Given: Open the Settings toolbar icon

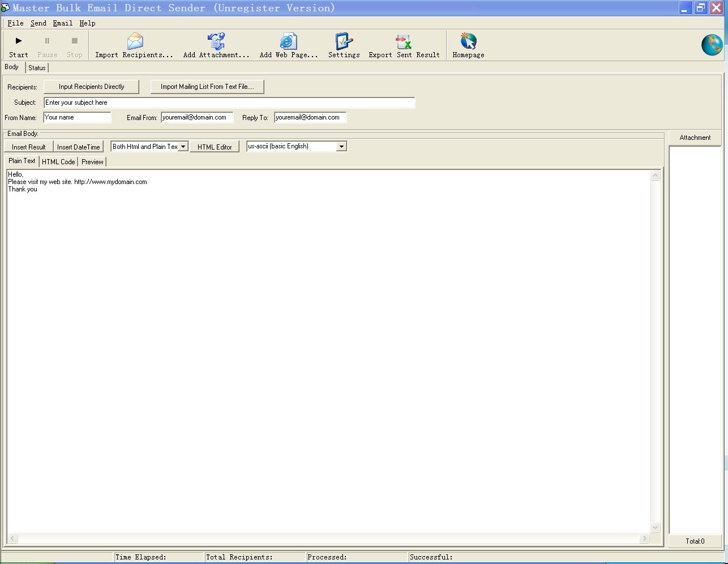Looking at the screenshot, I should [x=344, y=41].
